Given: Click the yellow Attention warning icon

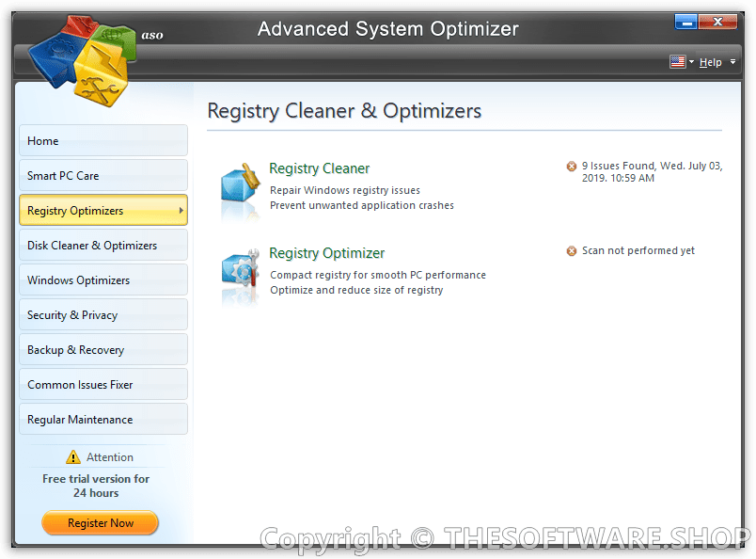Looking at the screenshot, I should point(73,457).
